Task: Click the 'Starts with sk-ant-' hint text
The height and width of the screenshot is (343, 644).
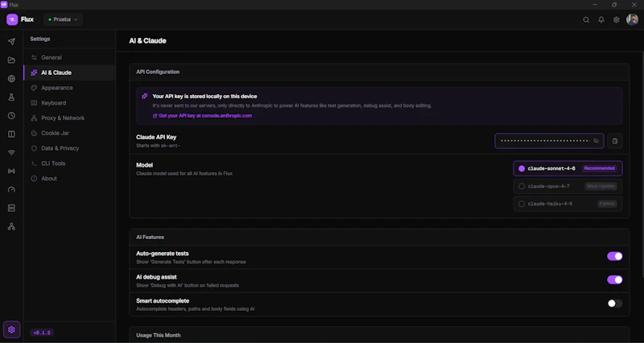Action: (158, 146)
